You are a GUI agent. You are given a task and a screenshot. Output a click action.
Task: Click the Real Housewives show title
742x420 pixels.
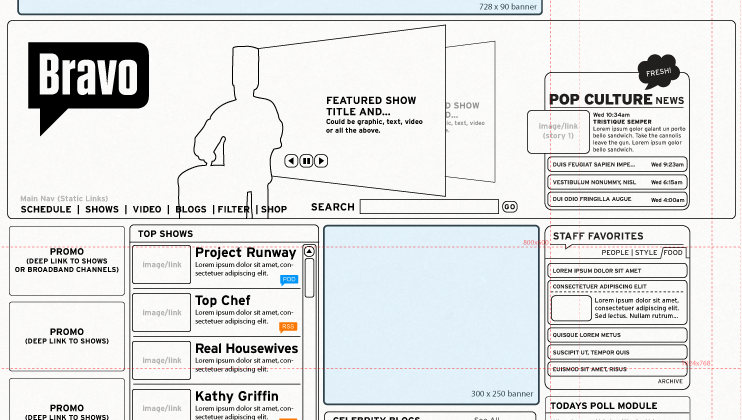[x=247, y=348]
